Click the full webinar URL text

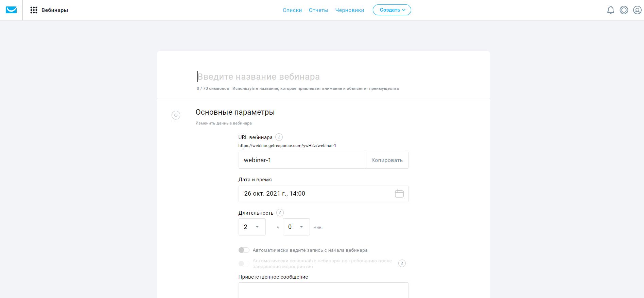coord(287,146)
